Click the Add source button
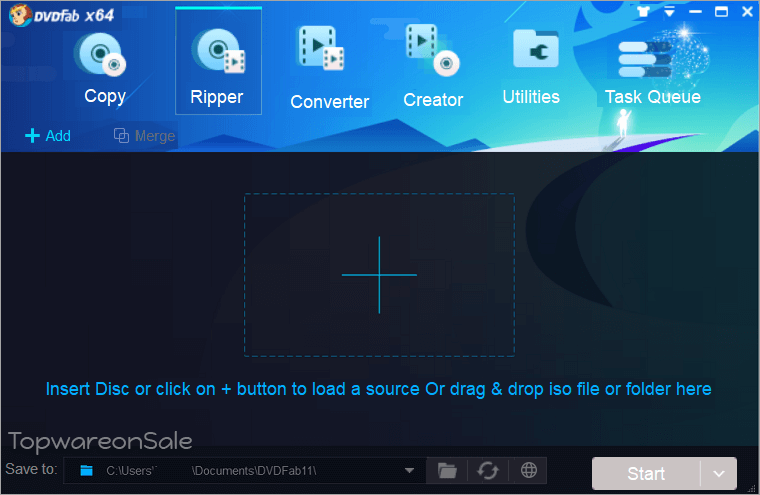Screen dimensions: 760x495 [48, 136]
